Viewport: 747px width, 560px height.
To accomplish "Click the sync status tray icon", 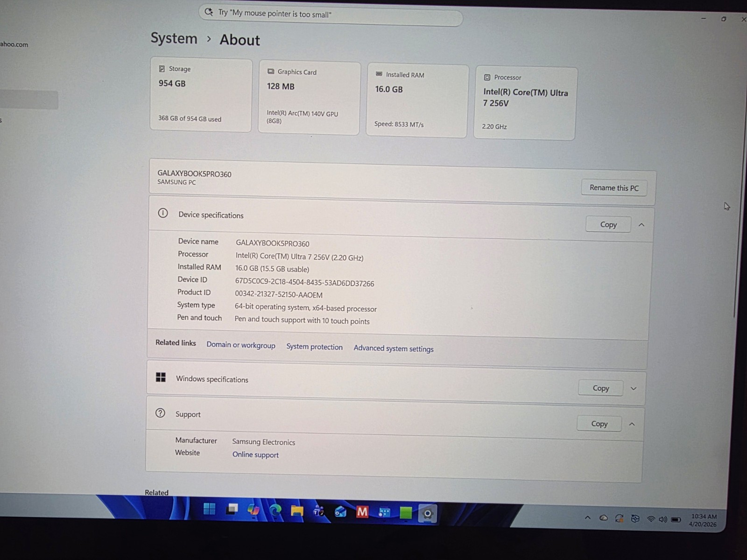I will pyautogui.click(x=619, y=518).
